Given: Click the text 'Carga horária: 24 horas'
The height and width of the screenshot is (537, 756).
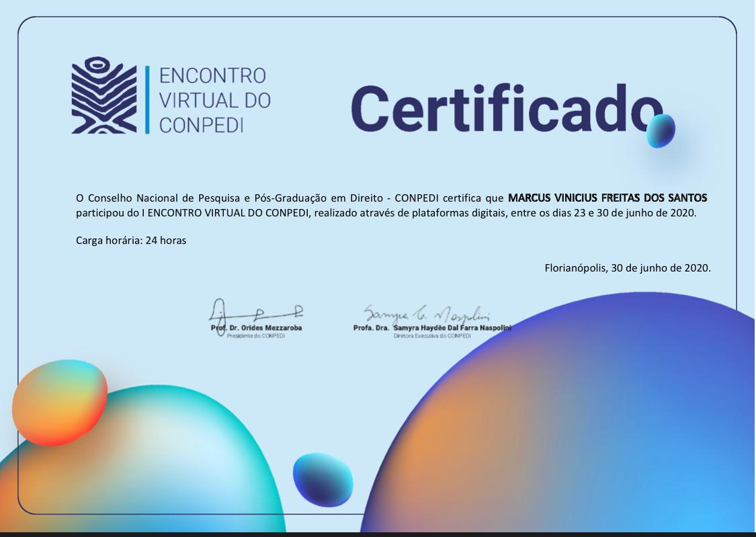Looking at the screenshot, I should (130, 240).
